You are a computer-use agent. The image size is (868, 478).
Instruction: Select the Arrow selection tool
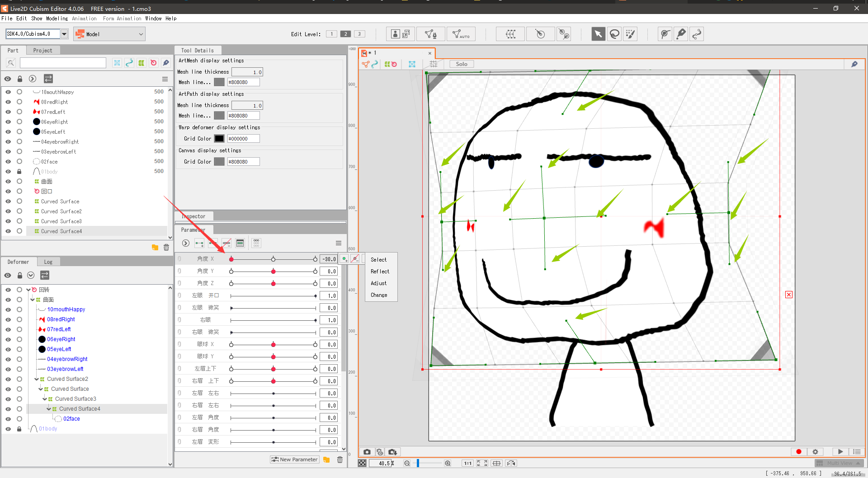click(x=598, y=34)
